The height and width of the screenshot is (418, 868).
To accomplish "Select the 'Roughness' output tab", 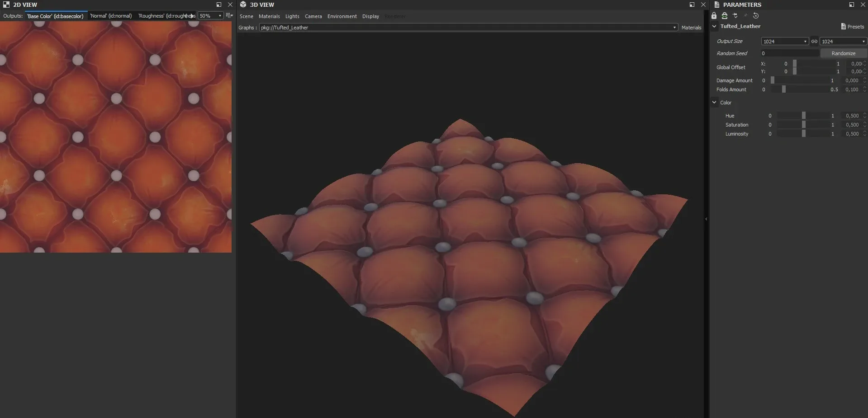I will point(166,16).
